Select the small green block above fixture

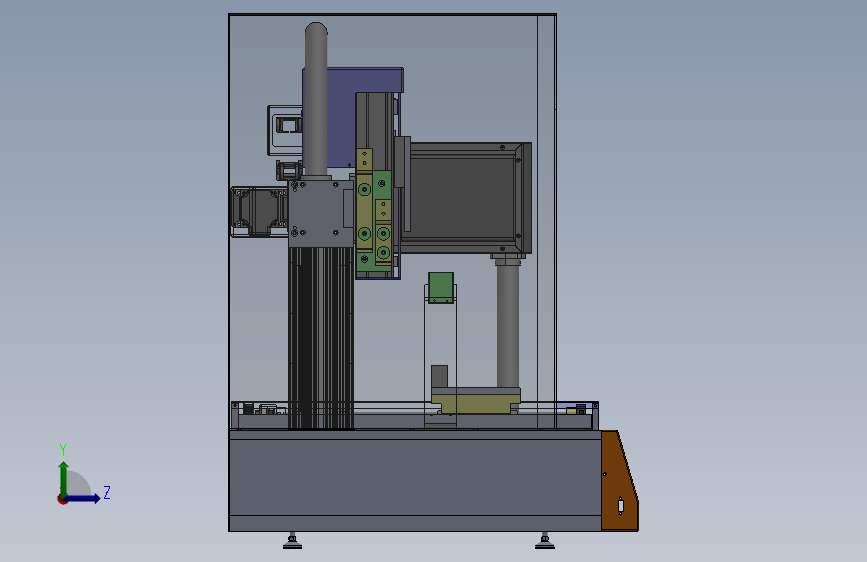click(441, 288)
